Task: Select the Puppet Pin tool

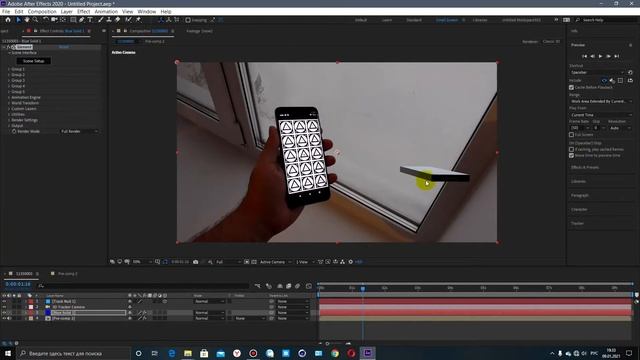Action: (x=138, y=20)
